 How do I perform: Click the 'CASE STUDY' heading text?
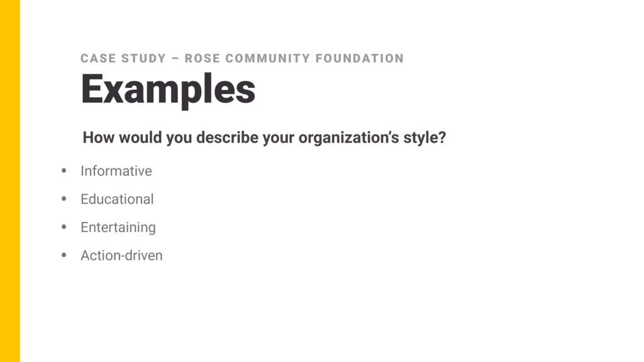(x=123, y=58)
